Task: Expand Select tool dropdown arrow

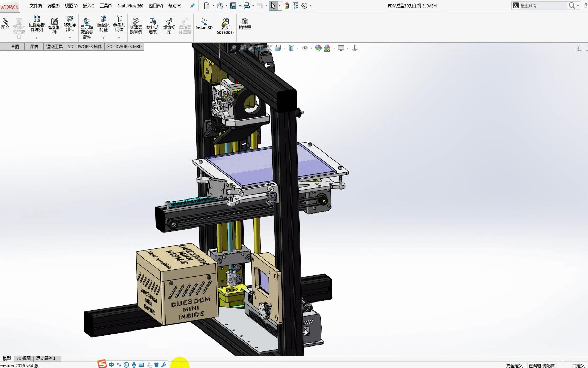Action: tap(280, 6)
